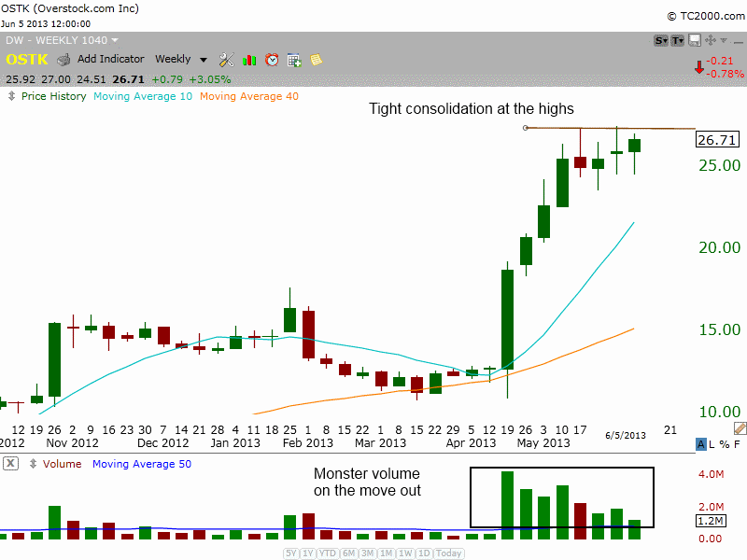Open the Volume legend label
Image resolution: width=747 pixels, height=560 pixels.
pyautogui.click(x=62, y=464)
